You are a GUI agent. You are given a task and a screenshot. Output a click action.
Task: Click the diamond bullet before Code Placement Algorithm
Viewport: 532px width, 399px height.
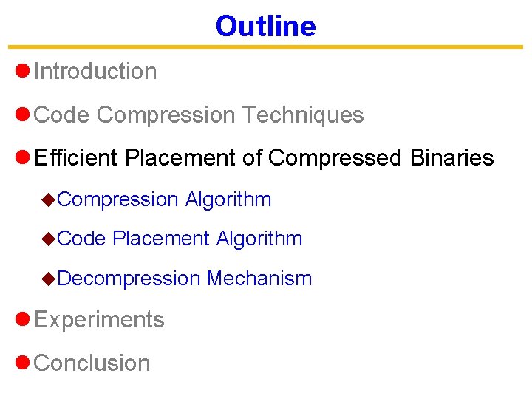(x=49, y=239)
